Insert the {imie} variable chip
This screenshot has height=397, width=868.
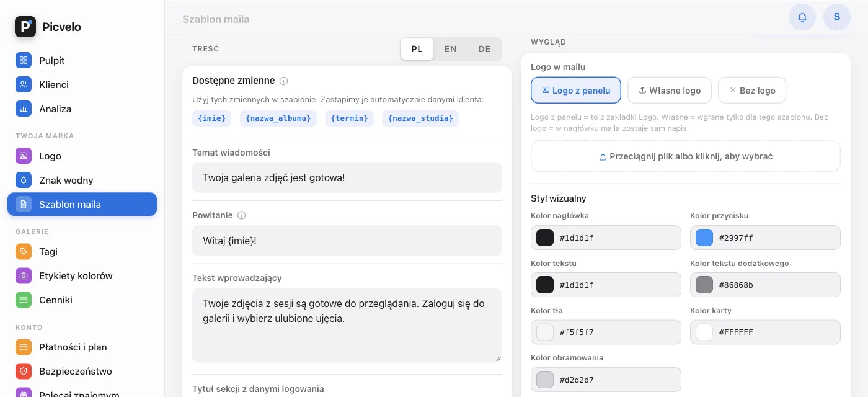212,118
